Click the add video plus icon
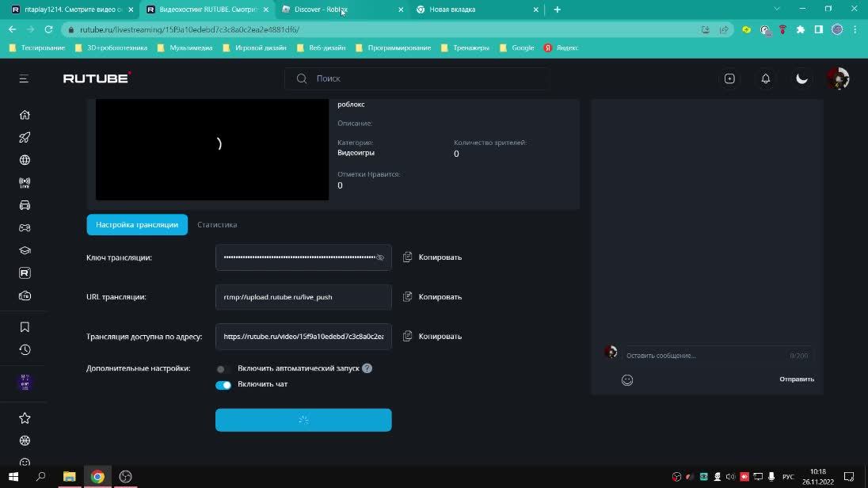Image resolution: width=868 pixels, height=488 pixels. point(729,78)
